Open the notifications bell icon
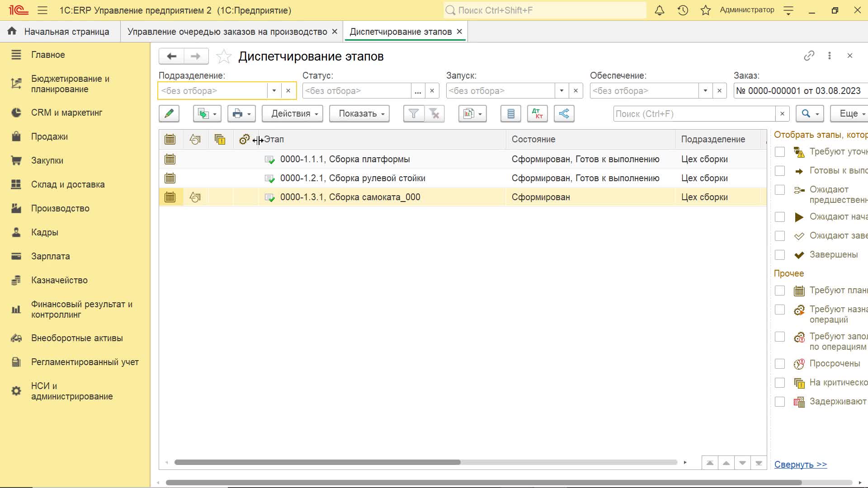The width and height of the screenshot is (868, 488). point(660,10)
